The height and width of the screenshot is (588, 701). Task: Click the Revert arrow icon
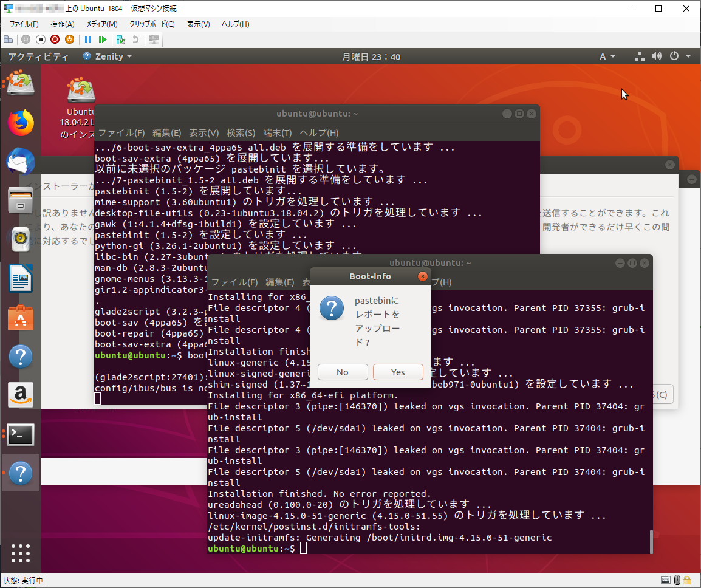pos(135,39)
